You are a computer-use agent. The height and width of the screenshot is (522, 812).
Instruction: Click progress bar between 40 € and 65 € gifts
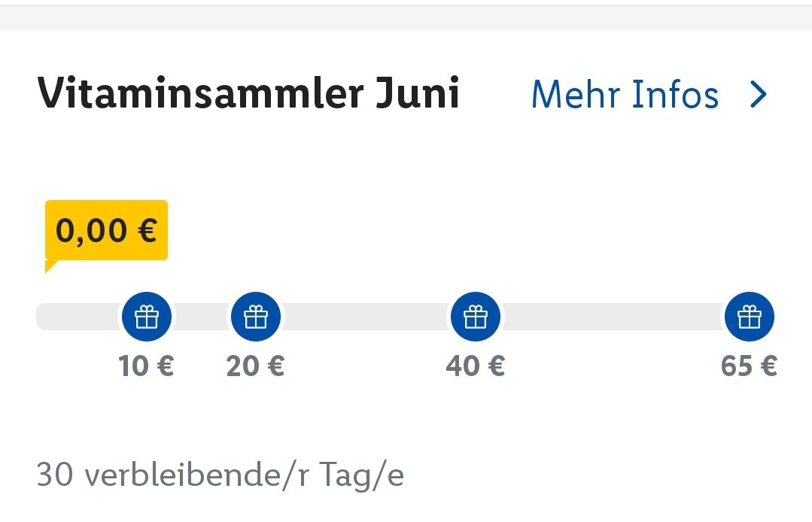[x=613, y=317]
